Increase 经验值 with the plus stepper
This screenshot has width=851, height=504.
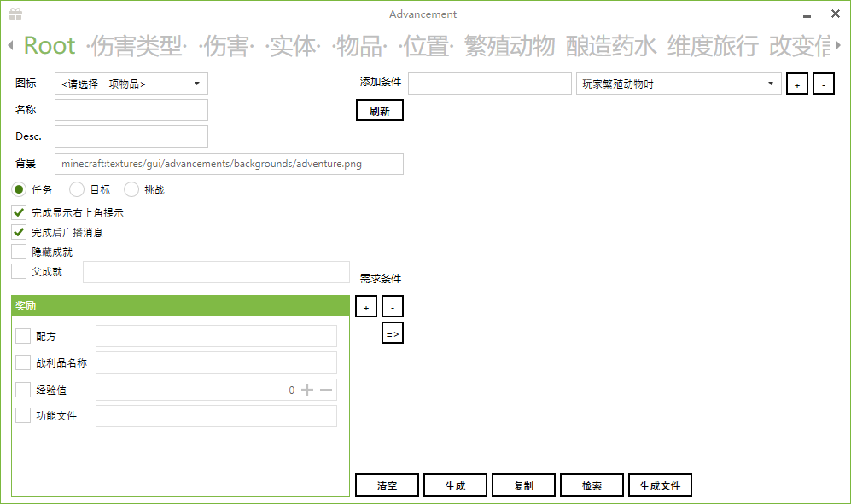[308, 390]
